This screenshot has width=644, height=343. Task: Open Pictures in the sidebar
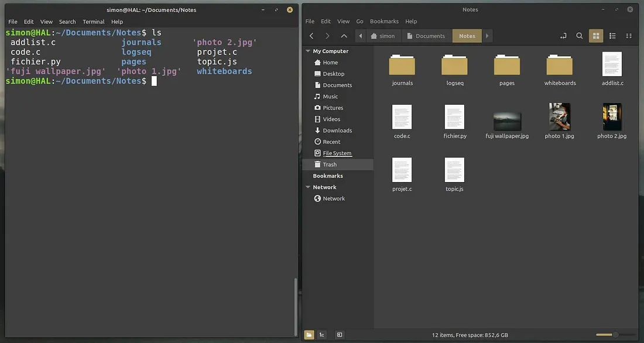click(x=338, y=108)
